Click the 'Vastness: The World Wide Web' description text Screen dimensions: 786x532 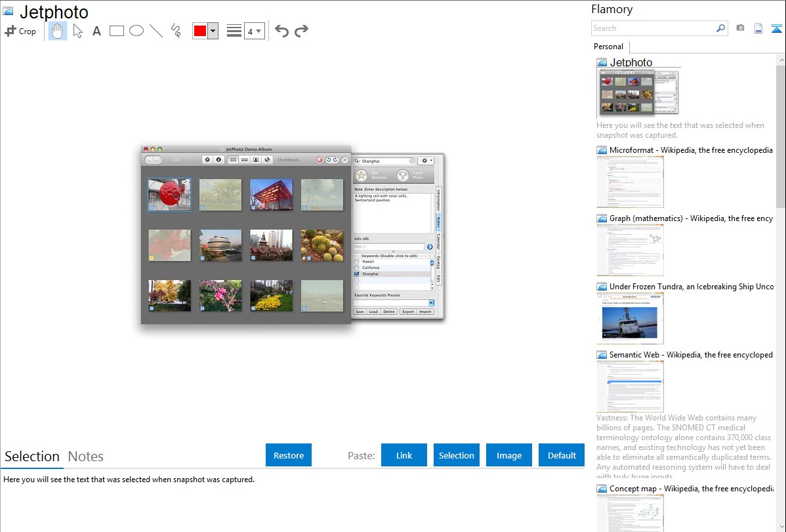coord(684,447)
